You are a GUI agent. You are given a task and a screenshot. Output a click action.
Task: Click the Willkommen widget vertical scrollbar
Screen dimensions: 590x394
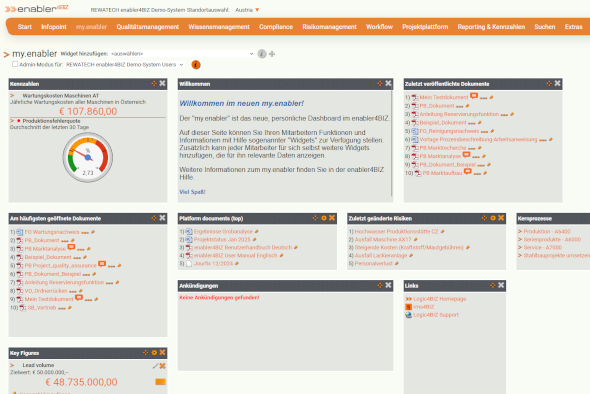coord(391,143)
